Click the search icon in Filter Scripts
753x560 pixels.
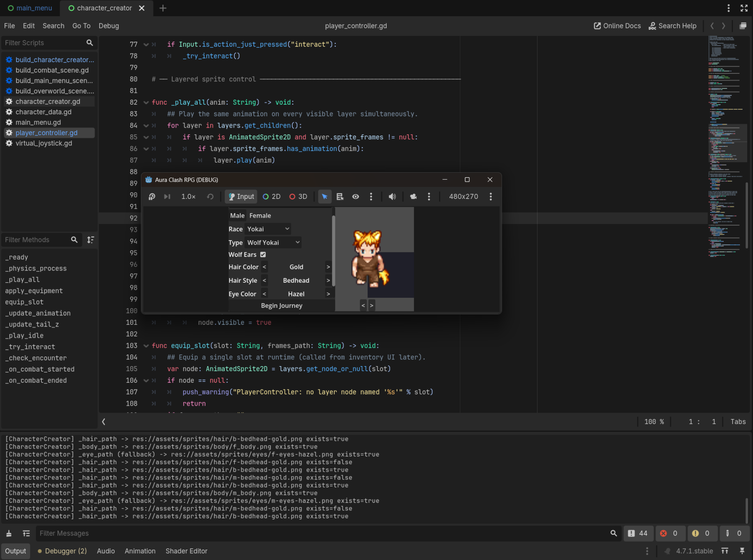tap(90, 43)
